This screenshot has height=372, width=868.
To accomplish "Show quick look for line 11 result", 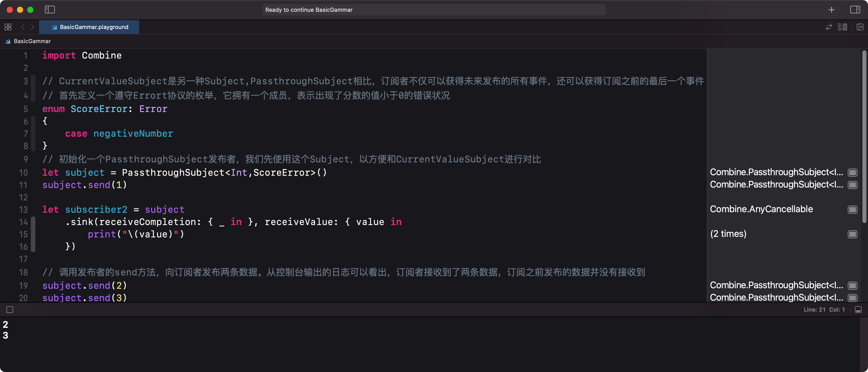I will (x=852, y=185).
